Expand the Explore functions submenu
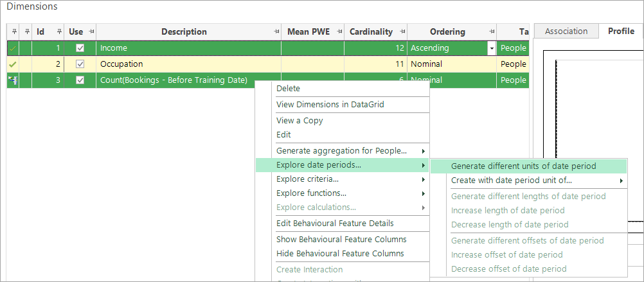 [x=424, y=193]
